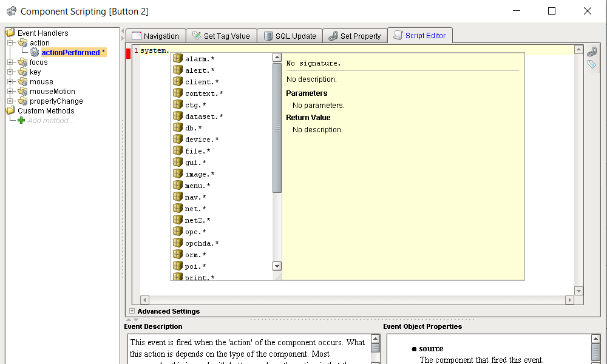The height and width of the screenshot is (364, 607).
Task: Select the Custom Methods folder icon
Action: point(10,110)
